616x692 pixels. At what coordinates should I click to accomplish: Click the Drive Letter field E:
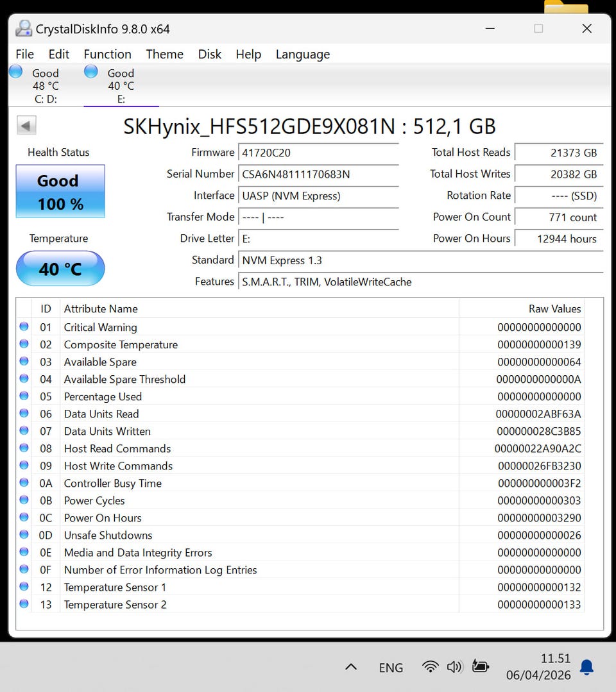318,239
